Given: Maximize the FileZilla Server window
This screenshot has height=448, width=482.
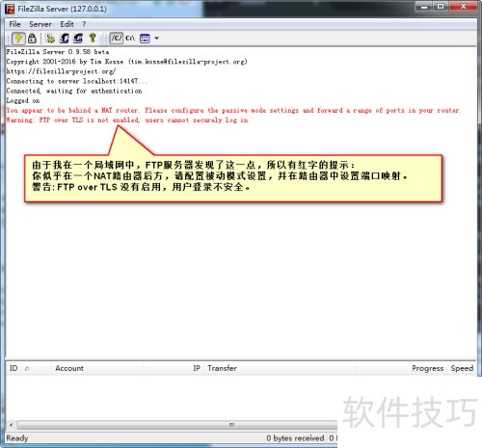Looking at the screenshot, I should coord(441,7).
